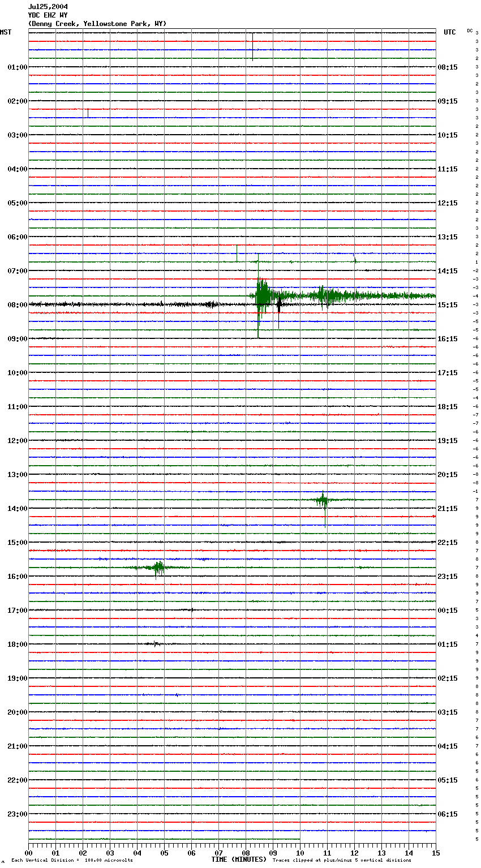
Task: Click the "01:15" UTC time label
Action: coord(448,644)
